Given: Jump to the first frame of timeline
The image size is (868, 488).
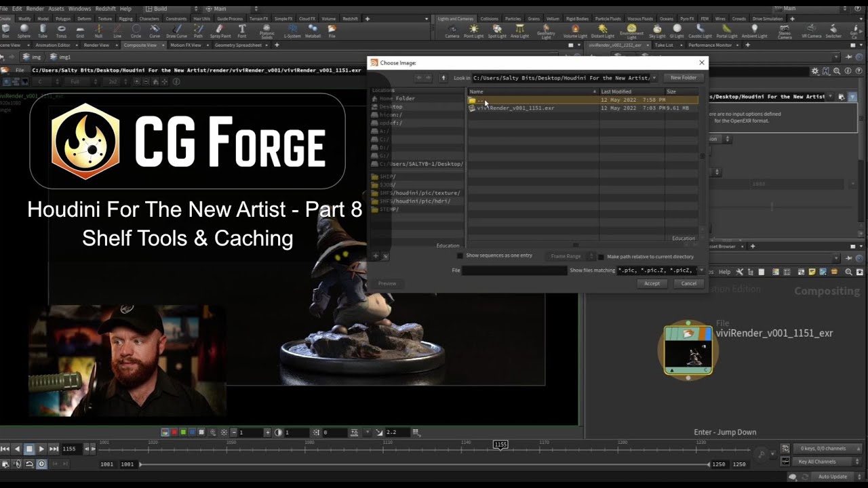Looking at the screenshot, I should tap(5, 449).
